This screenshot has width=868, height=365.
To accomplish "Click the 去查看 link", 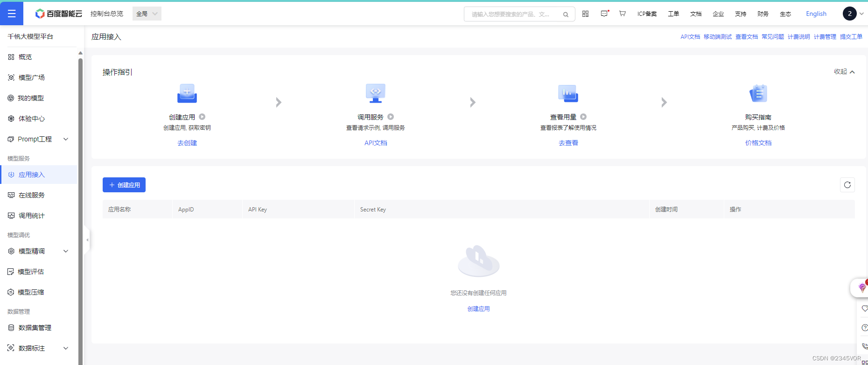I will tap(568, 143).
